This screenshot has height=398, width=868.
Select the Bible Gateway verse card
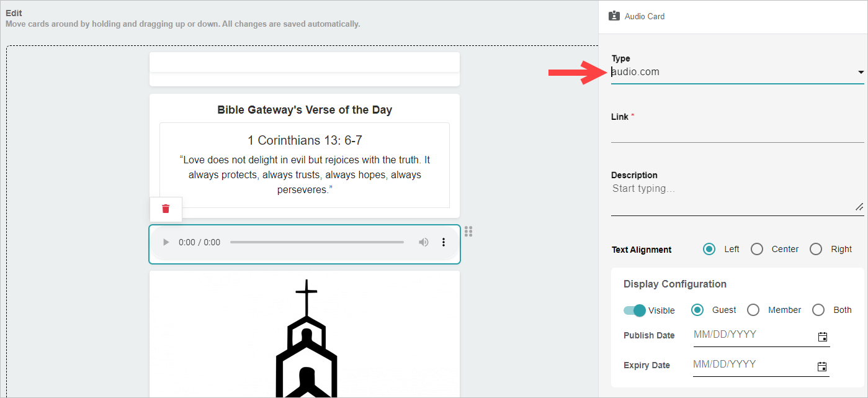tap(305, 156)
